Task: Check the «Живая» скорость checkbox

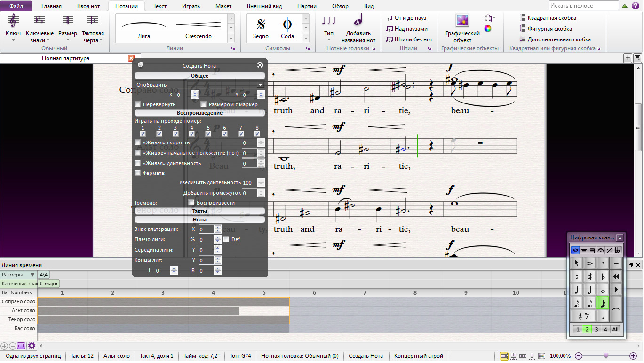Action: [x=138, y=142]
